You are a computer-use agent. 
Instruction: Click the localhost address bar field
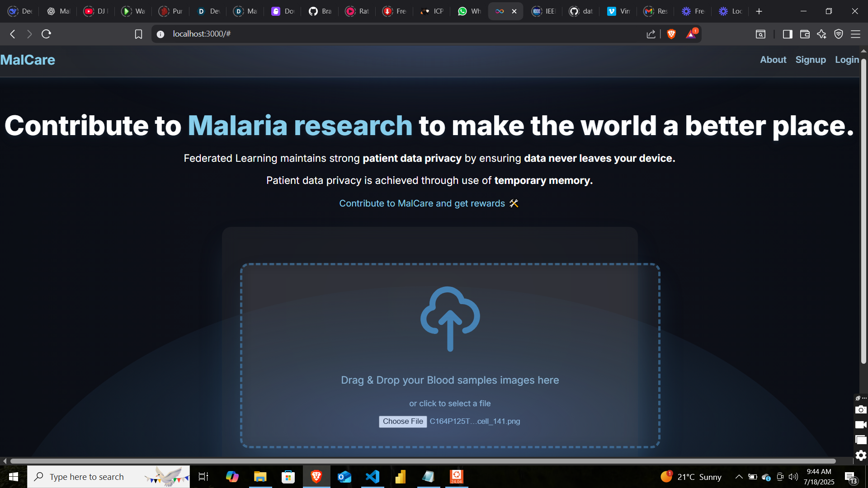(x=362, y=34)
